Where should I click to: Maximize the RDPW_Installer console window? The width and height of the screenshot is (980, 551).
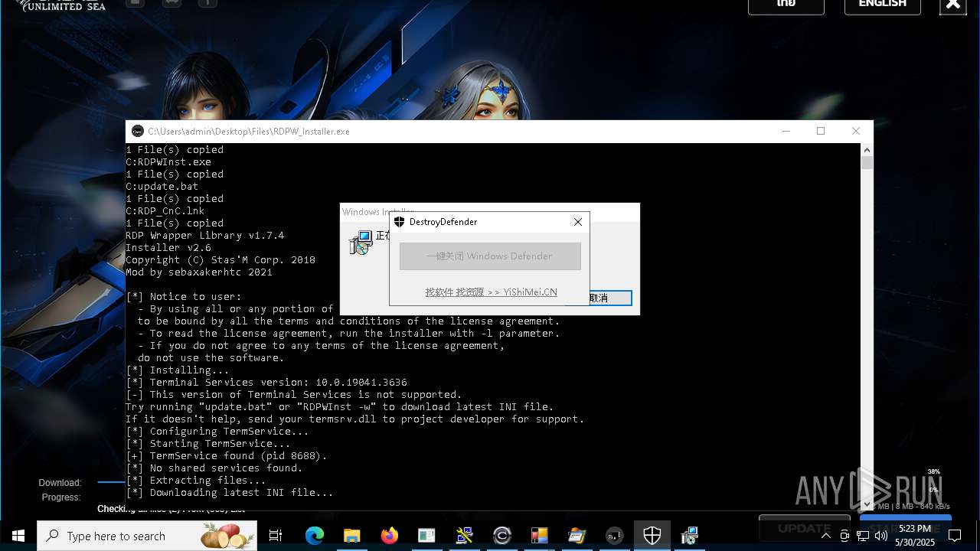(x=821, y=132)
